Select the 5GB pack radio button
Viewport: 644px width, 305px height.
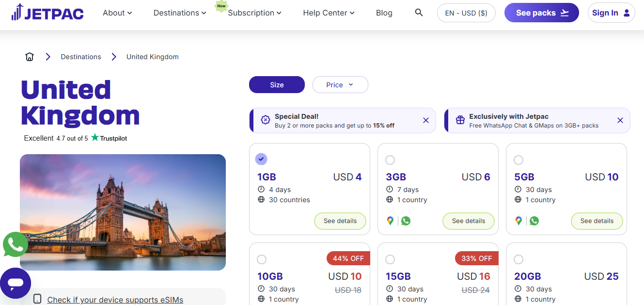(518, 160)
